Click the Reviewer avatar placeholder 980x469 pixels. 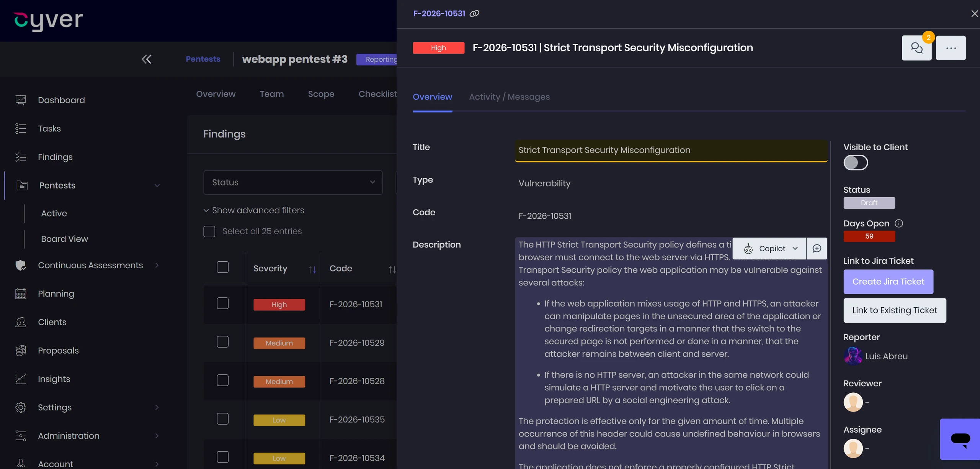point(853,402)
